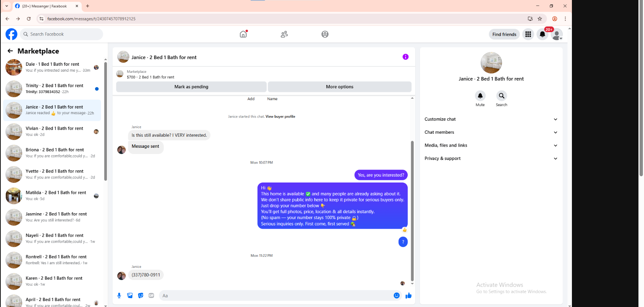Send a thumbs up like

click(x=409, y=296)
